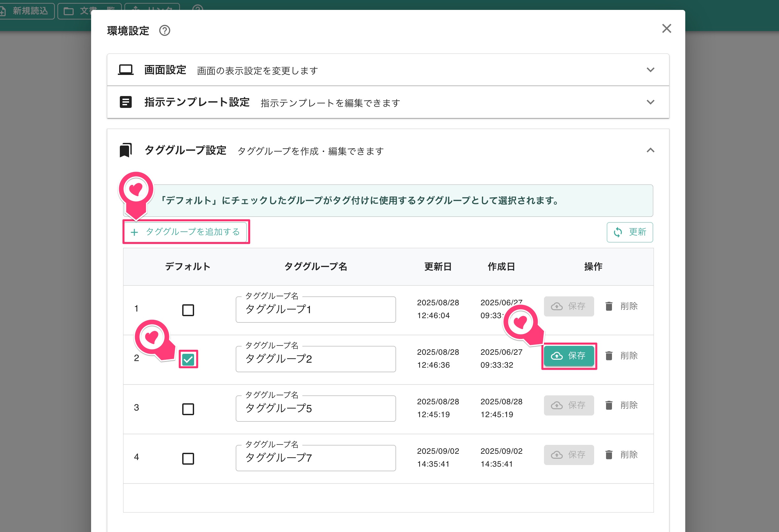Image resolution: width=779 pixels, height=532 pixels.
Task: Close the 環境設定 dialog
Action: 666,28
